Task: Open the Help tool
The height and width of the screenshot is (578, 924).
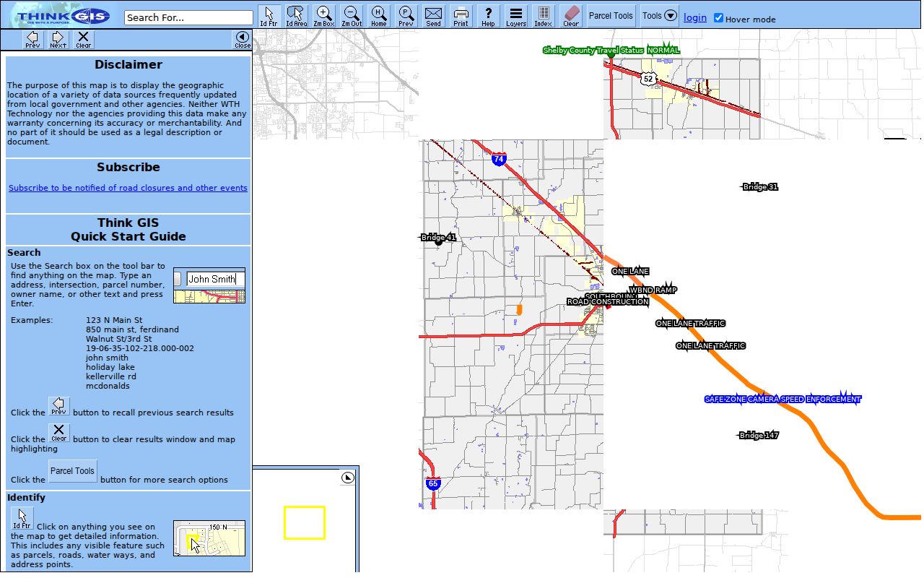Action: 488,16
